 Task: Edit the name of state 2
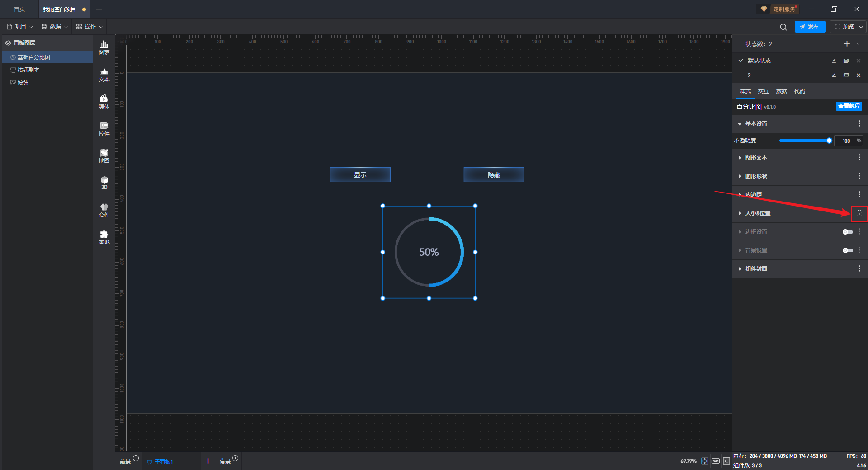point(834,75)
